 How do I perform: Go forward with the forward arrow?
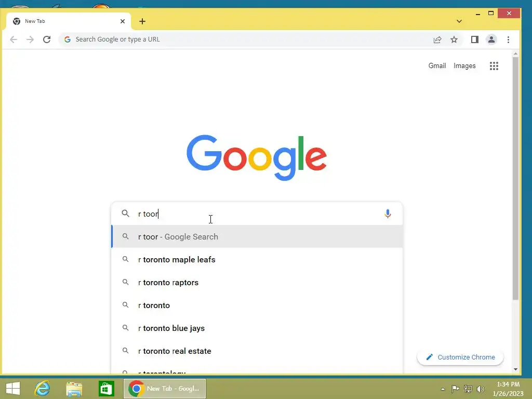(x=30, y=39)
